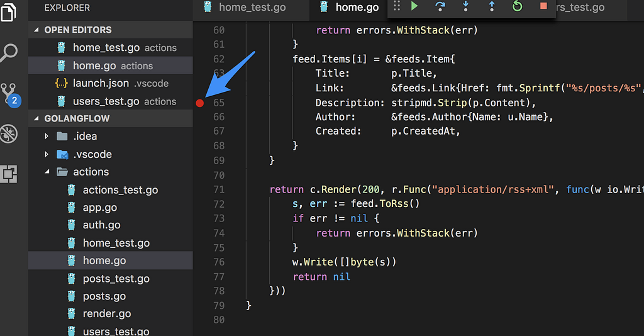644x336 pixels.
Task: Click 'return nil' on line 77
Action: coord(321,277)
